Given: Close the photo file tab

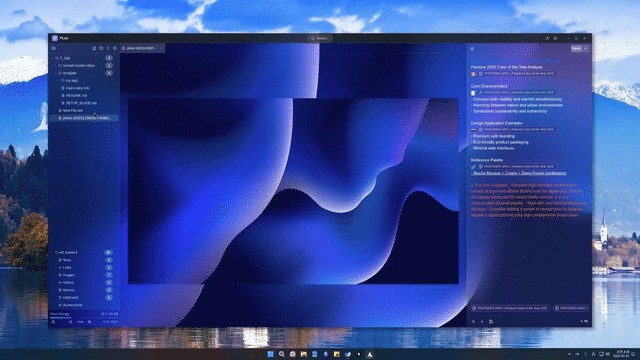Looking at the screenshot, I should tap(161, 48).
